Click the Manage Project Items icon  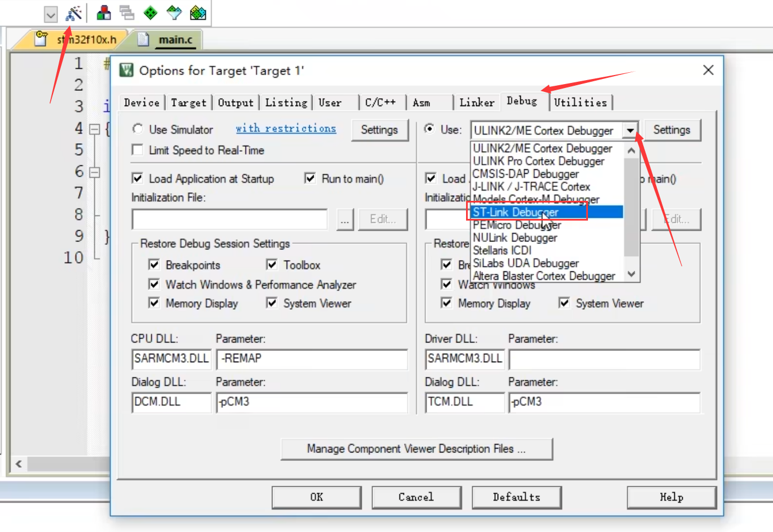pos(104,13)
